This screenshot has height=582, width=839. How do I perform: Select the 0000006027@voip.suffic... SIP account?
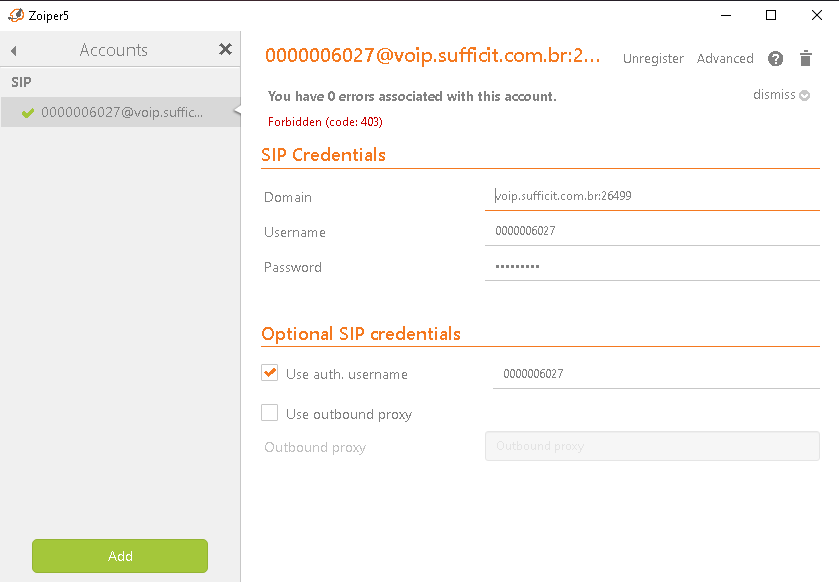coord(121,112)
